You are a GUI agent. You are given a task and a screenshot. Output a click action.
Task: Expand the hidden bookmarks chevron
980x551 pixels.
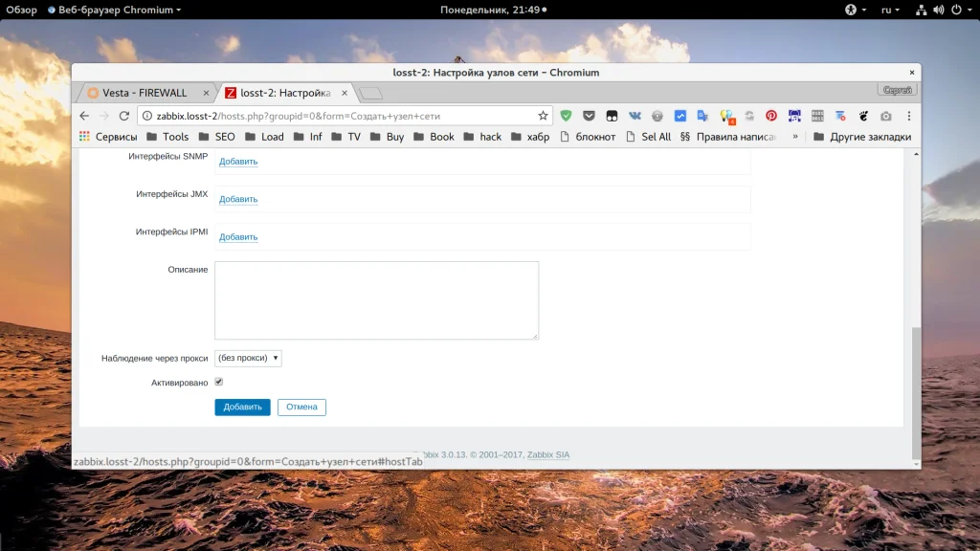tap(794, 137)
